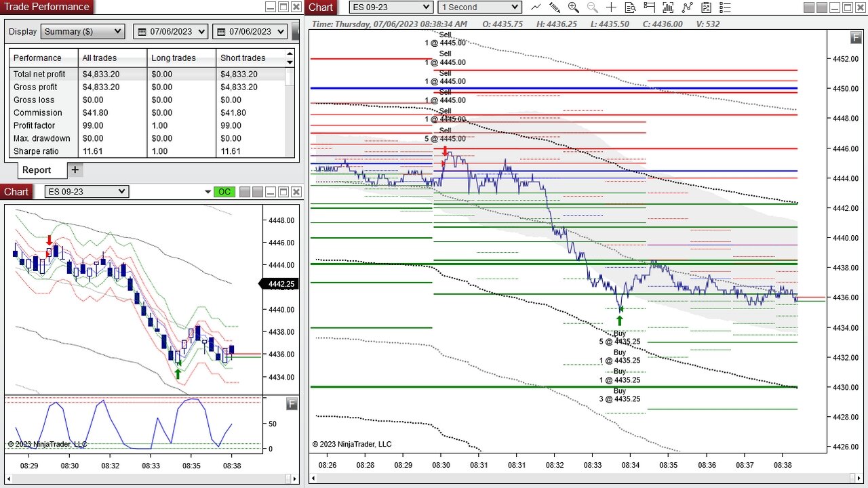868x488 pixels.
Task: Click the F button on small chart indicator panel
Action: coord(292,404)
